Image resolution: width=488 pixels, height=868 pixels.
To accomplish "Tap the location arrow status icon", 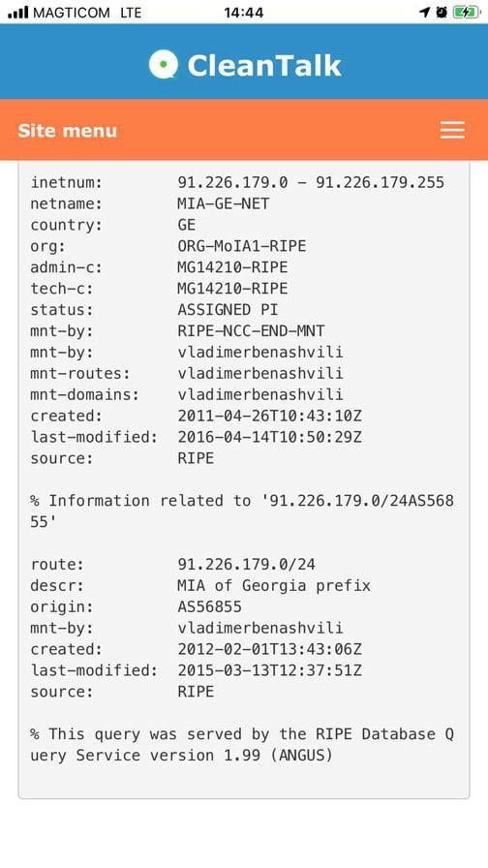I will [425, 13].
